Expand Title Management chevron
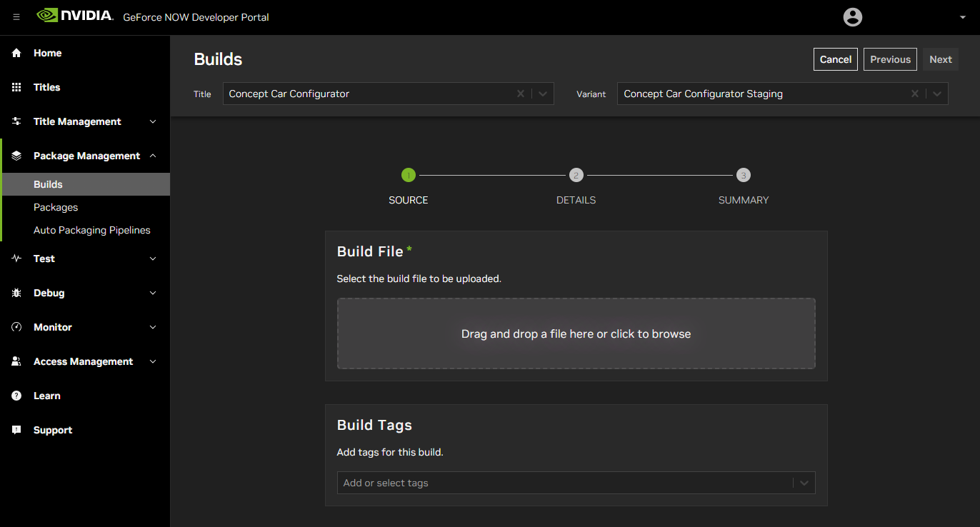Image resolution: width=980 pixels, height=527 pixels. click(153, 121)
